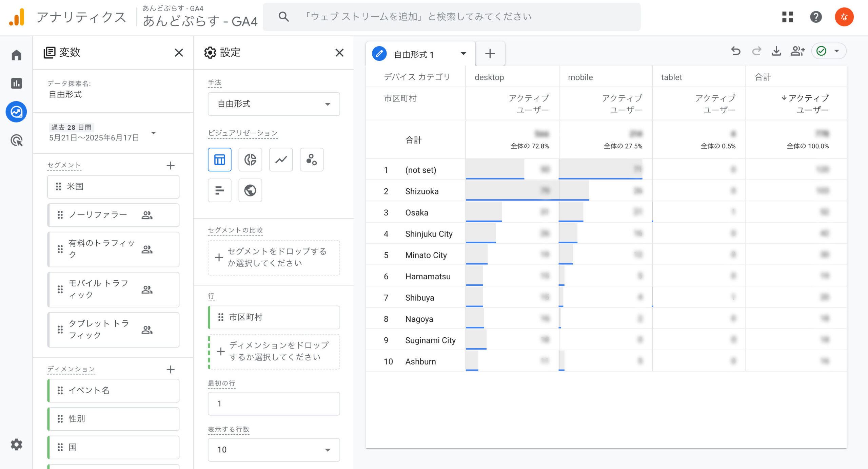Open the 自由形式 1 tab dropdown arrow

click(x=463, y=54)
